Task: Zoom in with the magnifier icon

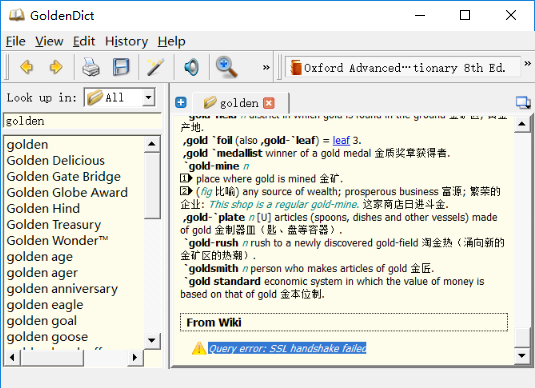Action: pyautogui.click(x=227, y=67)
